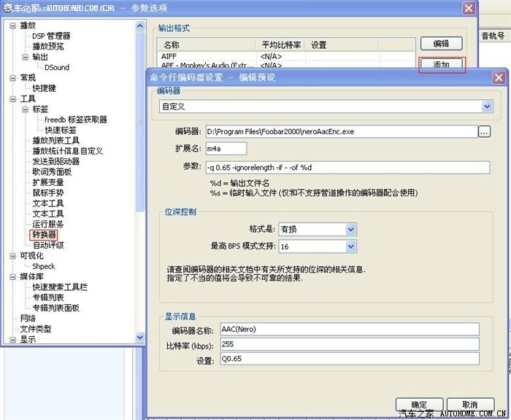Close the 参数选项 window
511x420 pixels.
(469, 8)
